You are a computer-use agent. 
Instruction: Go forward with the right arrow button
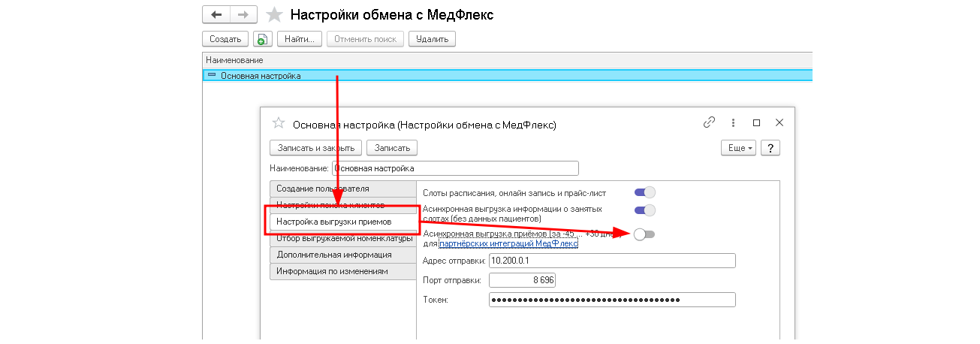click(243, 14)
